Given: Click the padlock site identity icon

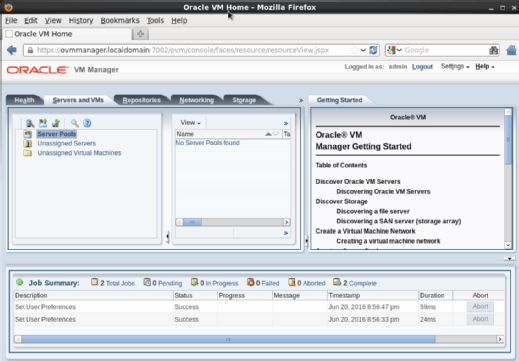Looking at the screenshot, I should click(x=30, y=50).
